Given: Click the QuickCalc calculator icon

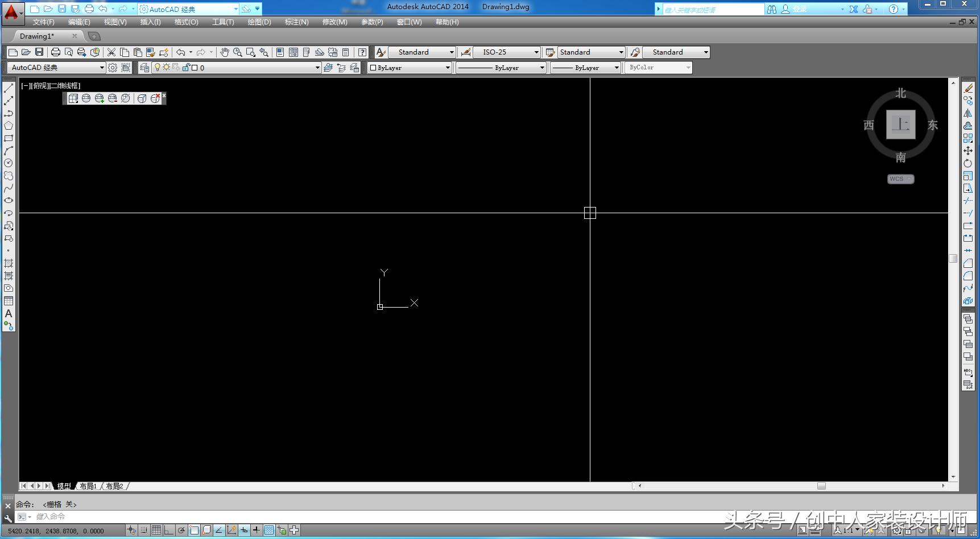Looking at the screenshot, I should pos(345,52).
